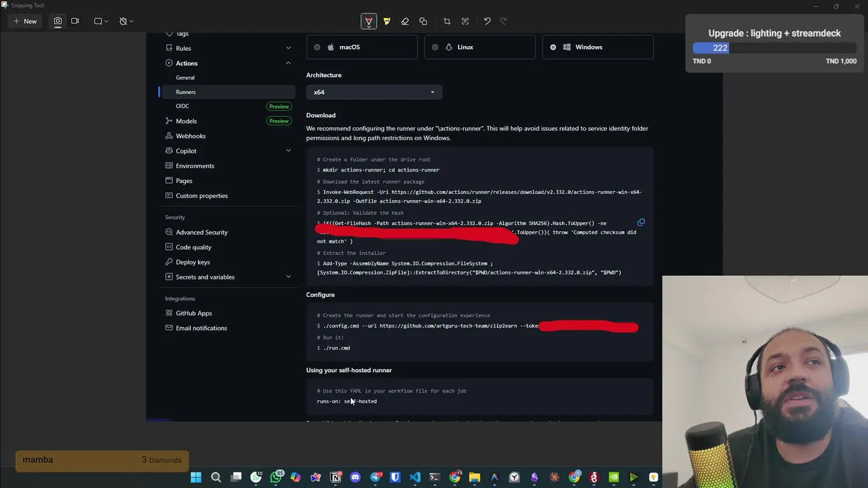The height and width of the screenshot is (488, 868).
Task: Expand the Copilot sidebar section
Action: pyautogui.click(x=288, y=150)
